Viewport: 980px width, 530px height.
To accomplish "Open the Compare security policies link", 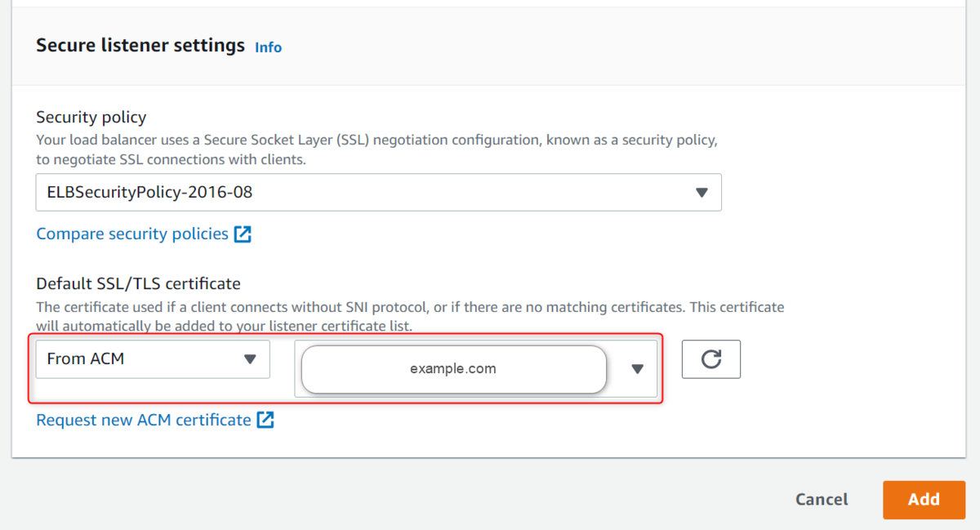I will pyautogui.click(x=132, y=234).
